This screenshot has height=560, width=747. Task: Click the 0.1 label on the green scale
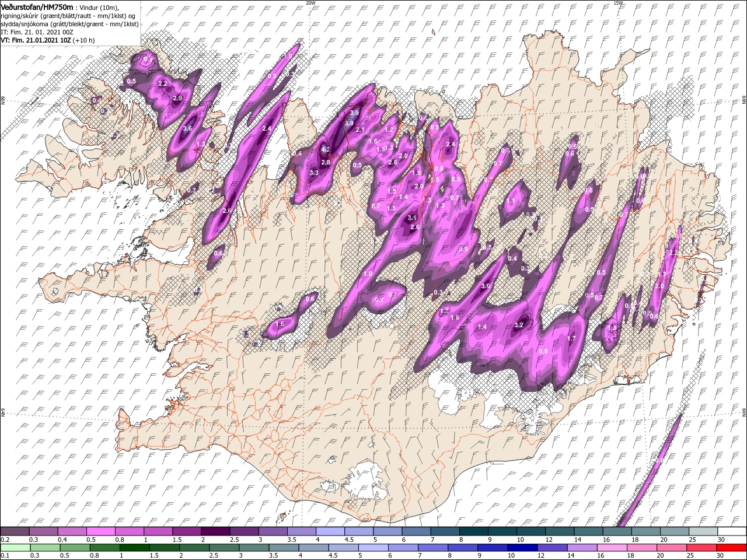[x=5, y=556]
